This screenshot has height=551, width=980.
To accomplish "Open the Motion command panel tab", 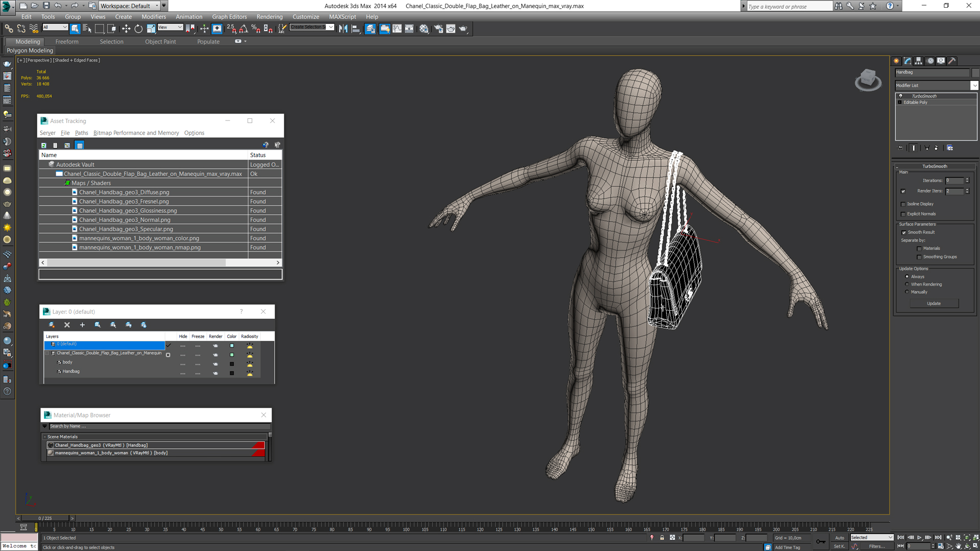I will coord(930,61).
